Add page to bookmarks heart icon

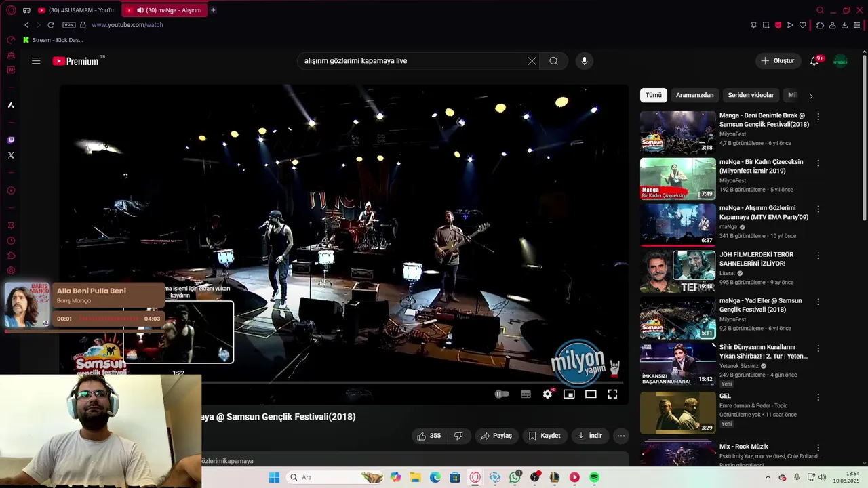[802, 25]
